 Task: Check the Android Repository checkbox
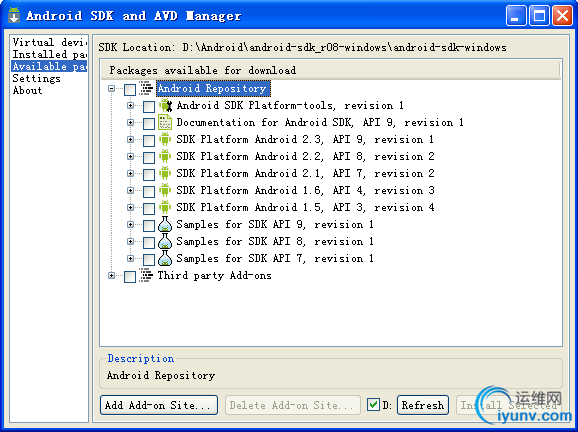coord(130,89)
